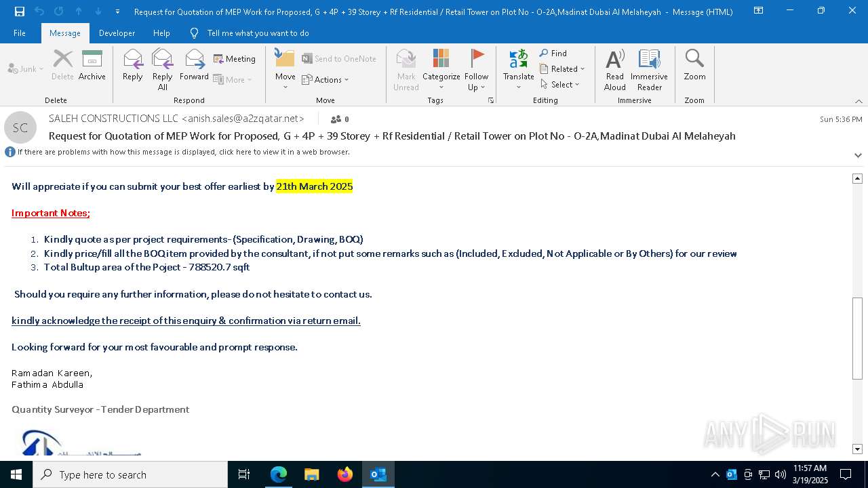Open the File tab
This screenshot has height=488, width=868.
point(20,33)
